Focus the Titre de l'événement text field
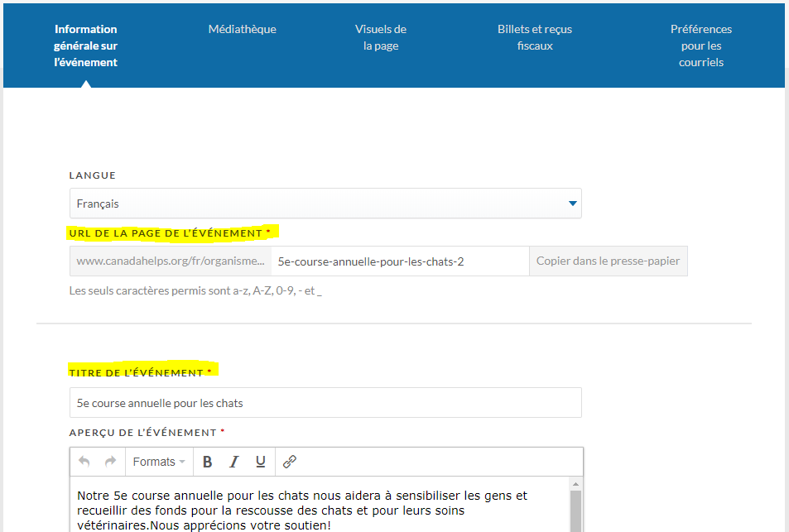789x532 pixels. (x=325, y=403)
